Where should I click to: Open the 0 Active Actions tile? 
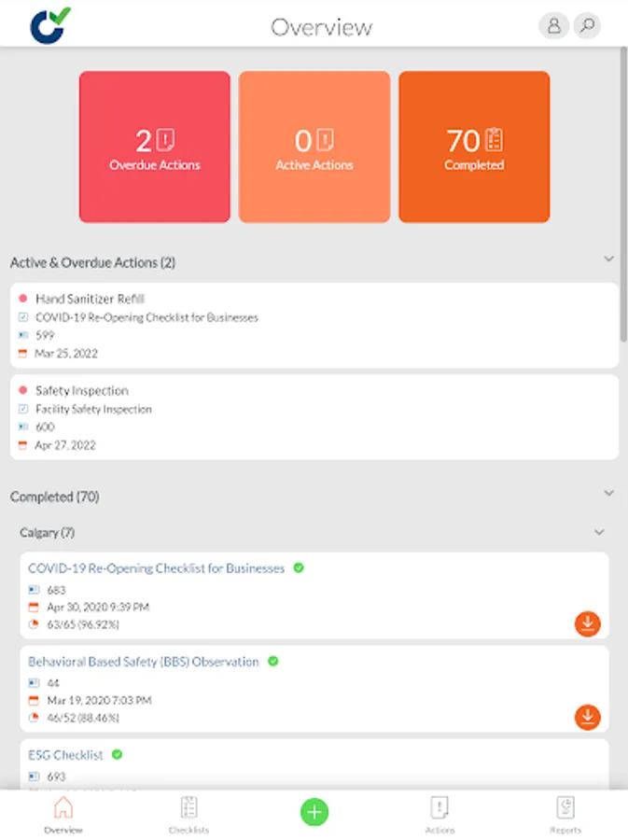(314, 147)
